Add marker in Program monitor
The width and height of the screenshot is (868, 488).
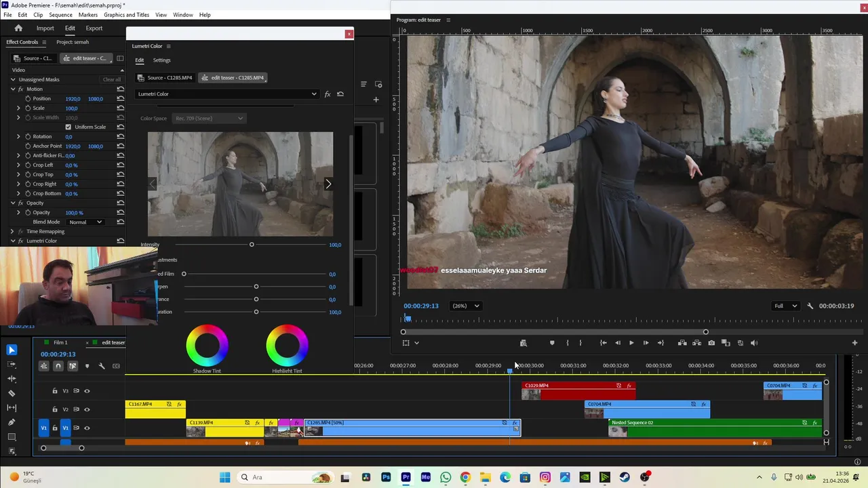point(552,343)
